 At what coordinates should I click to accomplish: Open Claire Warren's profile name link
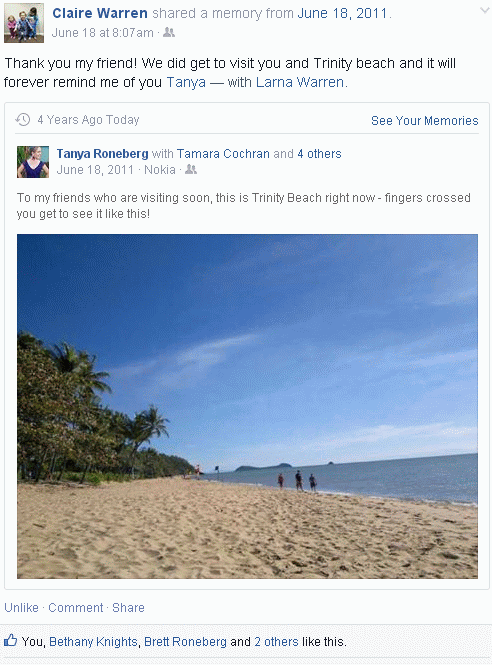(100, 13)
